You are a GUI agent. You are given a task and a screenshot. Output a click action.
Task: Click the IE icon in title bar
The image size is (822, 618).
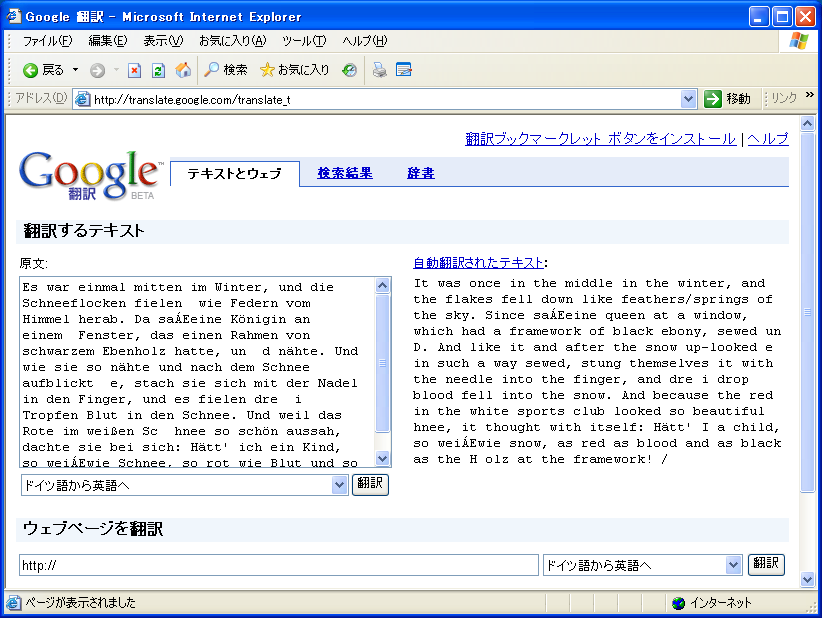tap(14, 16)
